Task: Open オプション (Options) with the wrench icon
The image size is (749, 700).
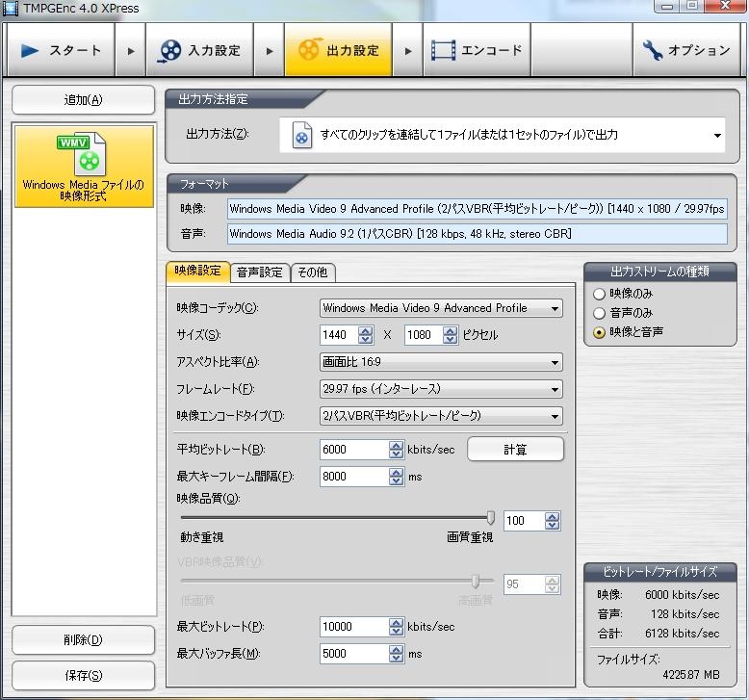Action: [x=686, y=50]
